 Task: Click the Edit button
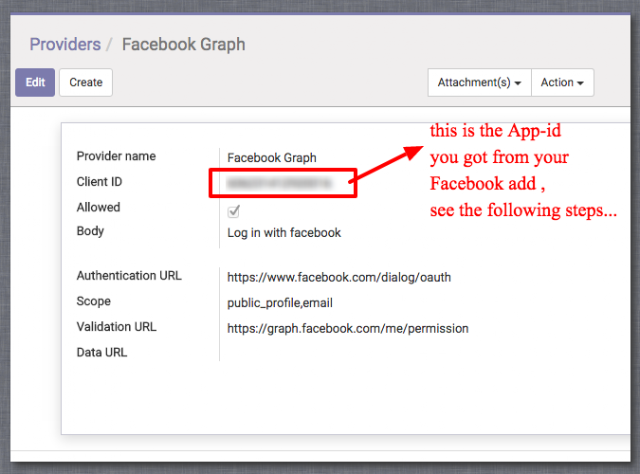(x=35, y=82)
